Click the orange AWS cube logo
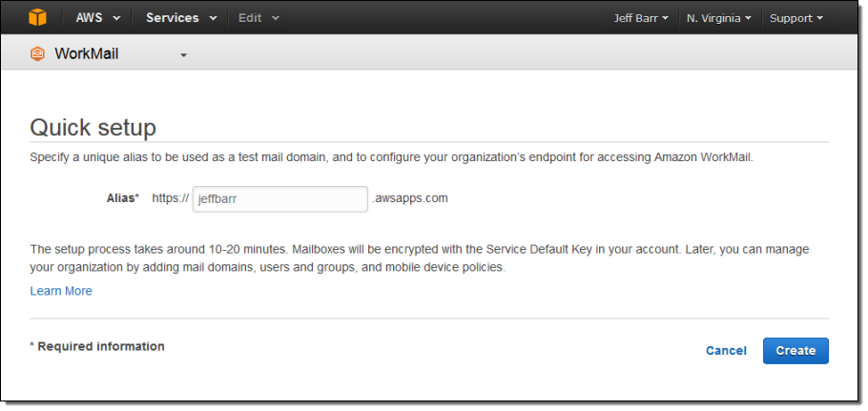The height and width of the screenshot is (411, 868). point(37,17)
